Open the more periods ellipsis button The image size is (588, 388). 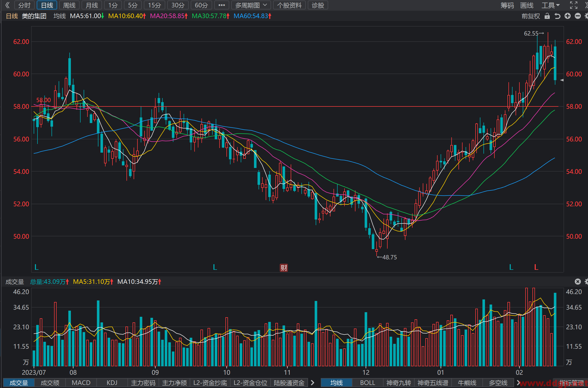point(222,5)
